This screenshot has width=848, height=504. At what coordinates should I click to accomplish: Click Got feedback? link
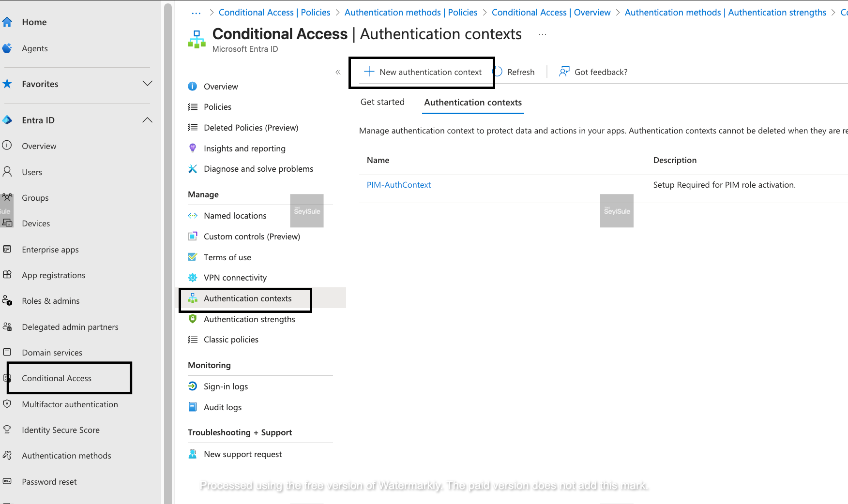(601, 72)
